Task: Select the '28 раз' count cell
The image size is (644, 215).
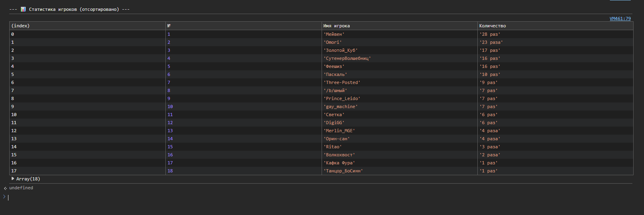Action: (490, 34)
